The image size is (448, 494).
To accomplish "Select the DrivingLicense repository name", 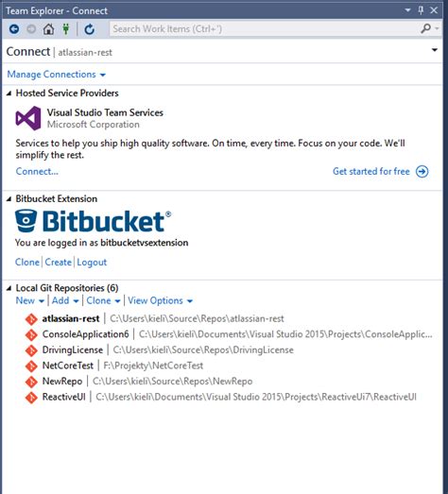I will click(73, 350).
